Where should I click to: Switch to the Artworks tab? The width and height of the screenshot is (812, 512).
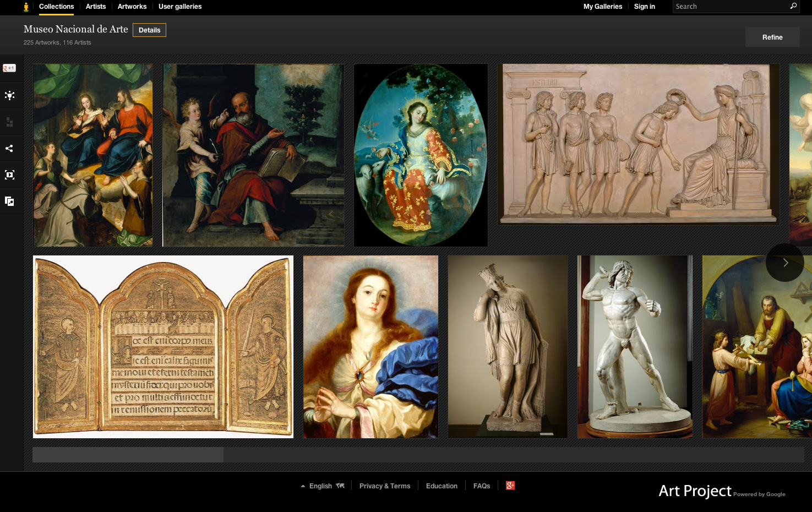tap(132, 7)
